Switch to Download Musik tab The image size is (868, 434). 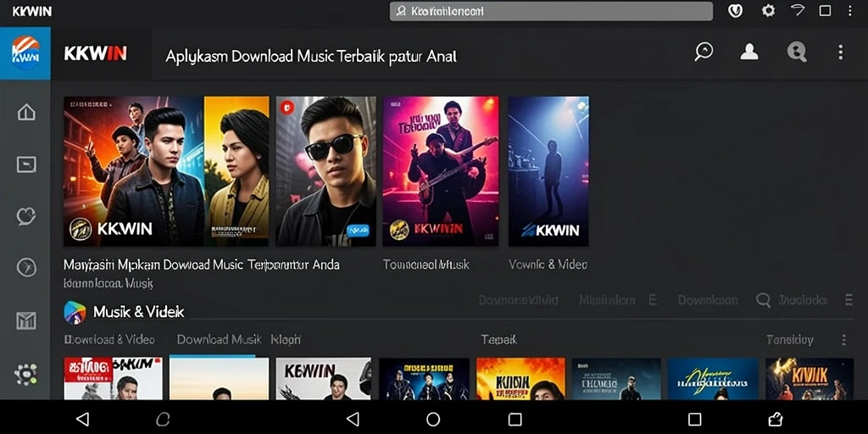pyautogui.click(x=219, y=339)
